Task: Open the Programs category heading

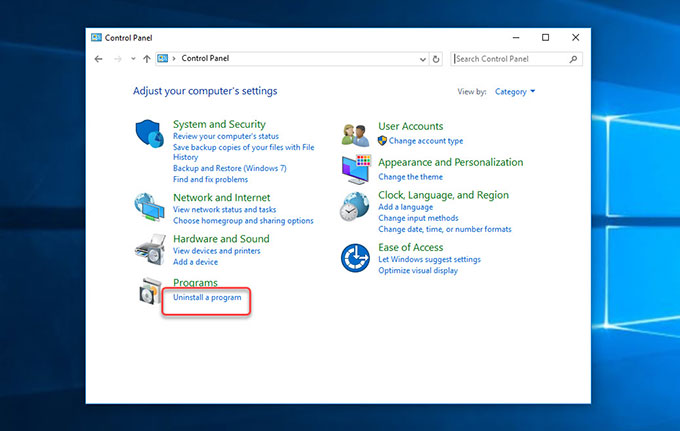Action: (x=195, y=283)
